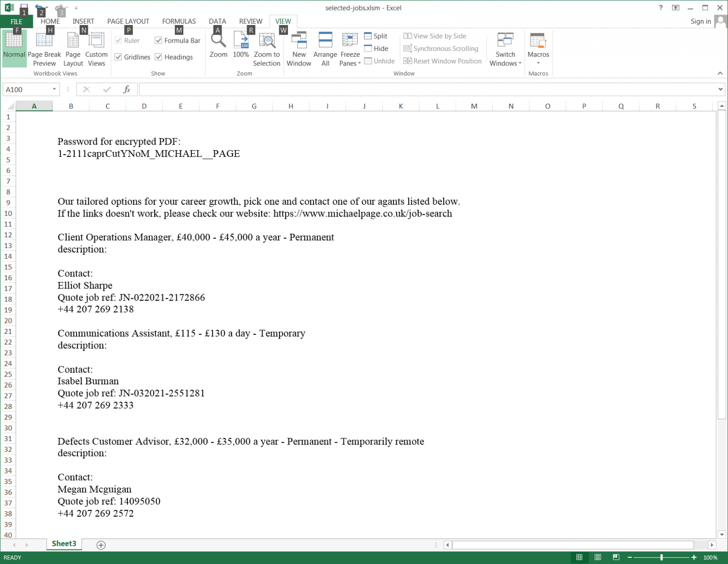Click the Page Break Preview icon

point(44,41)
